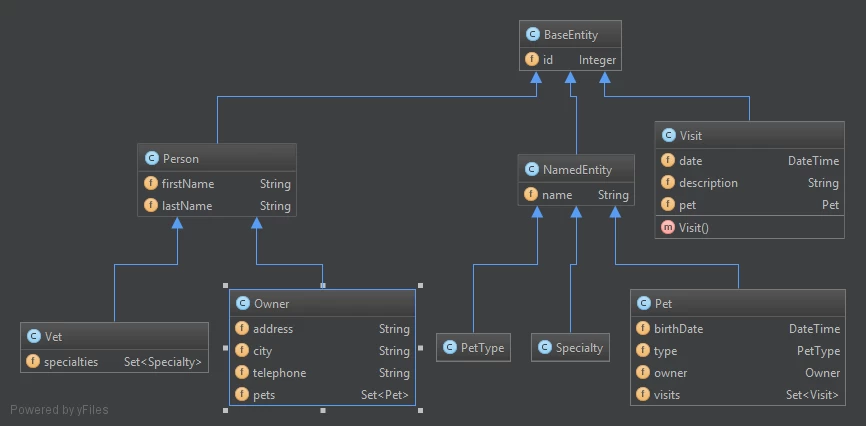Click the field icon beside firstName

[150, 183]
